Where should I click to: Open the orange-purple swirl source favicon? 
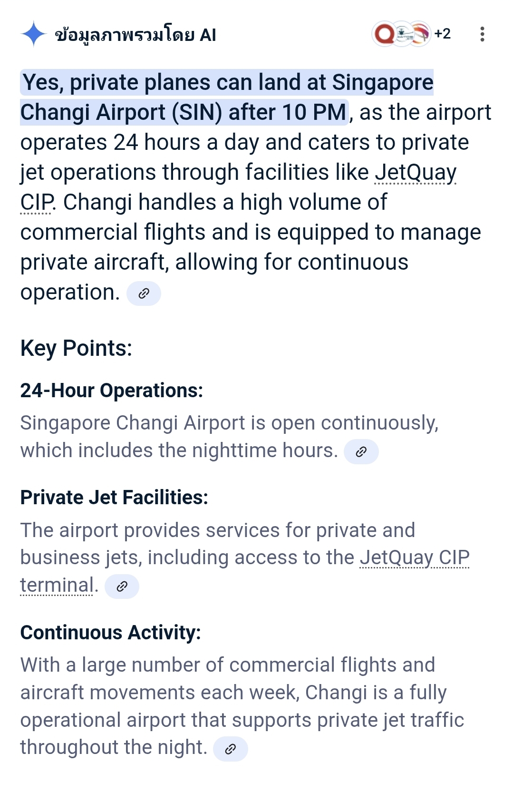coord(419,34)
